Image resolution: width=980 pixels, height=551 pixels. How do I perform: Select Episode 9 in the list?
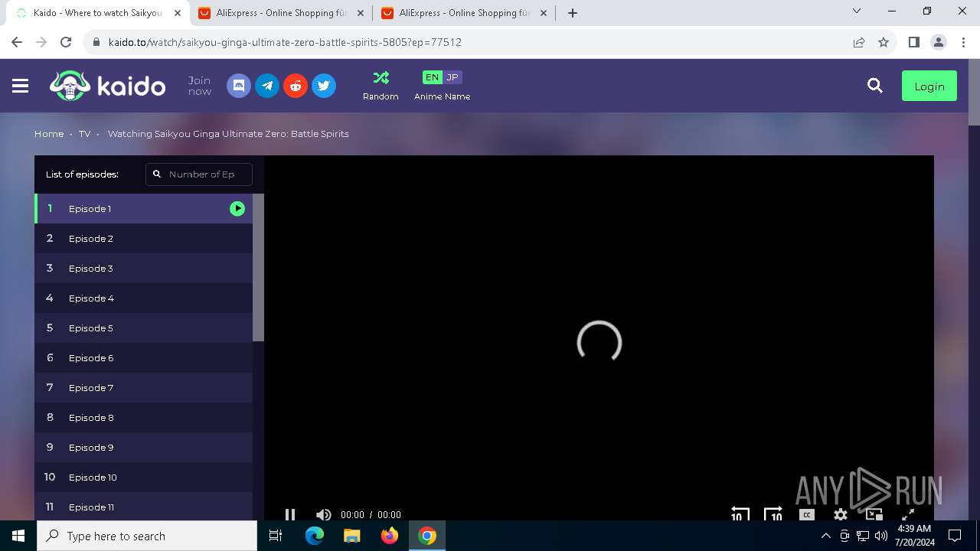pos(143,448)
